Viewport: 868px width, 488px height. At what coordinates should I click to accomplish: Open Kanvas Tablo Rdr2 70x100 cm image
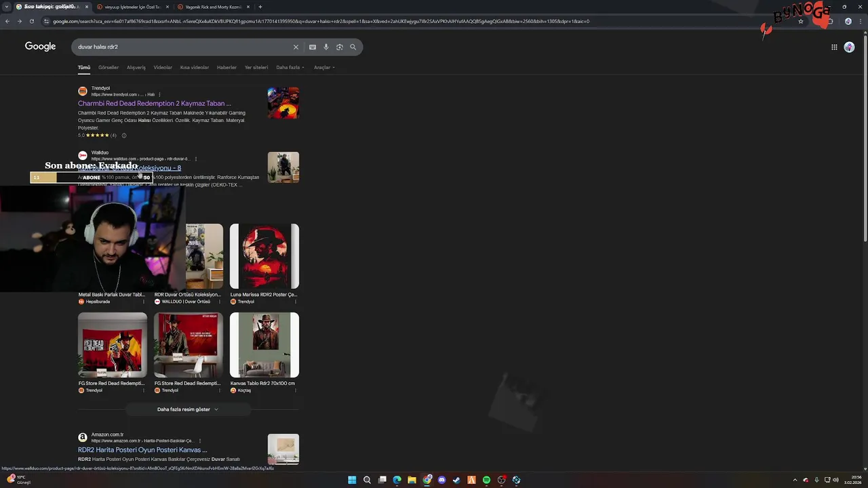tap(264, 345)
